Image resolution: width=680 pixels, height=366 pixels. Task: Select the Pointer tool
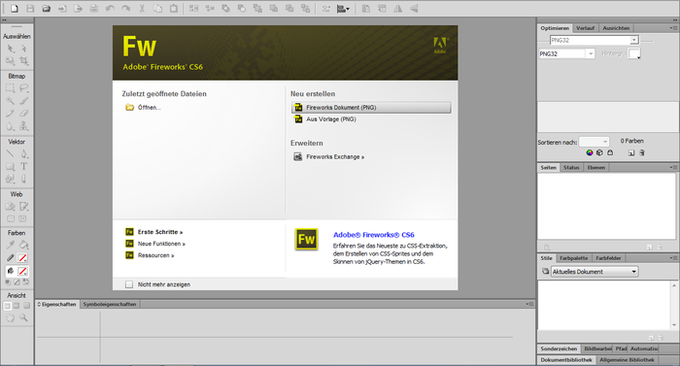(x=10, y=49)
